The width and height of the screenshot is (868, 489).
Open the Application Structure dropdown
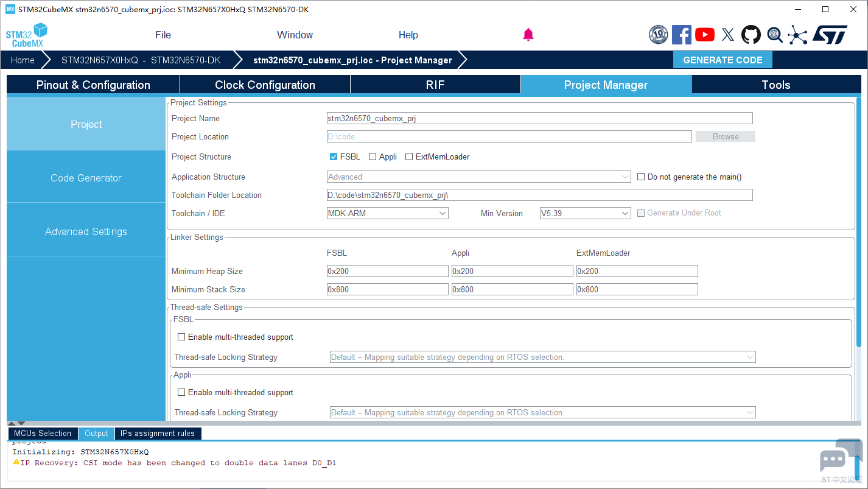click(479, 177)
